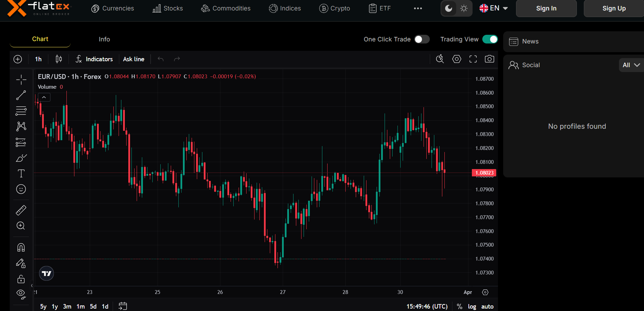Open chart settings hexagon icon
The image size is (644, 311).
457,59
